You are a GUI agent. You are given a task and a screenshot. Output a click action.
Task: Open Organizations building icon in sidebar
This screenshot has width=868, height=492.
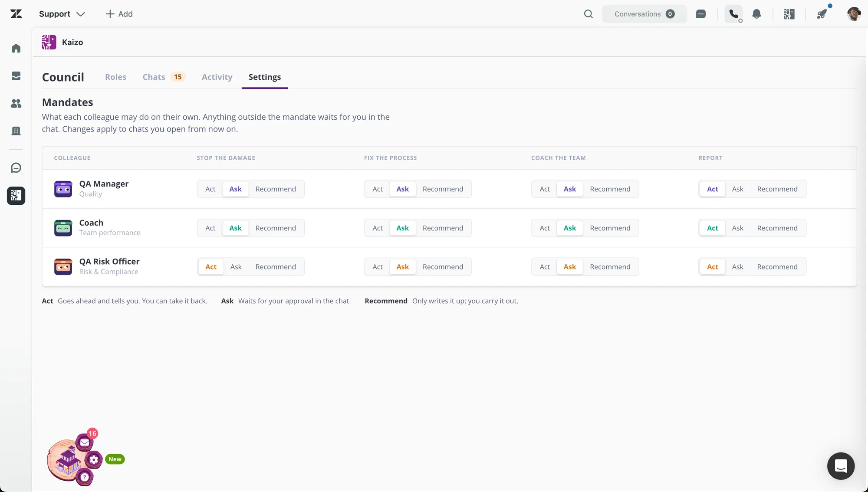(16, 131)
